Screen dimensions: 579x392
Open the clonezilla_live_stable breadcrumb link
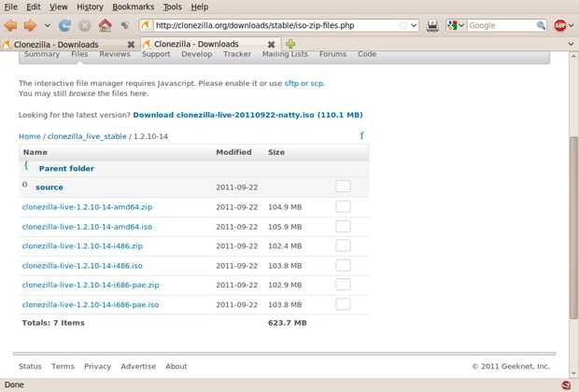tap(87, 136)
